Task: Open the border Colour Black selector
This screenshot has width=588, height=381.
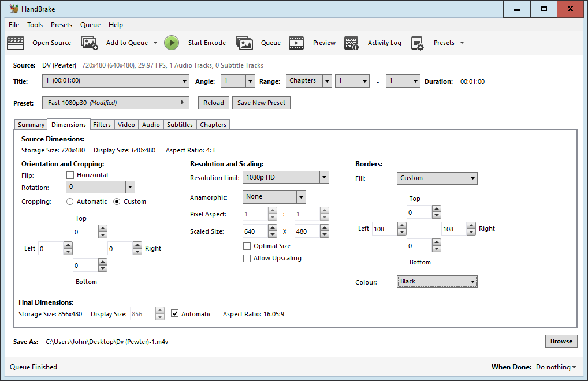Action: tap(437, 282)
